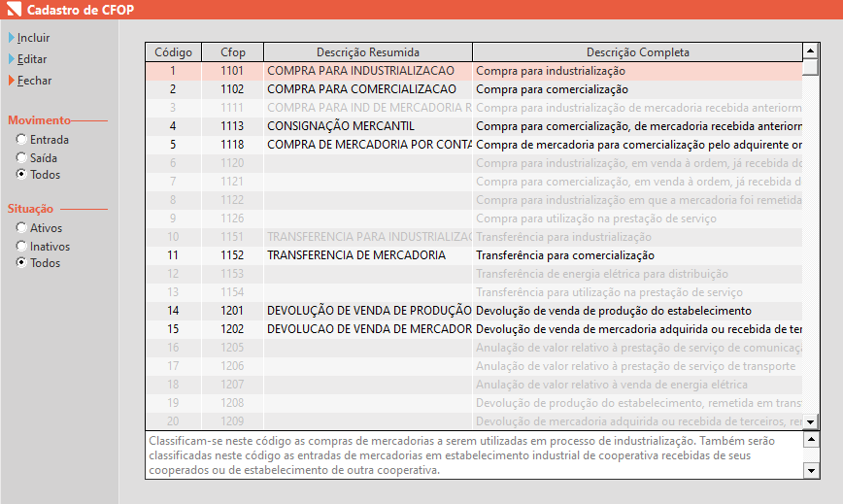
Task: Click Cfop cell 1208
Action: [232, 403]
